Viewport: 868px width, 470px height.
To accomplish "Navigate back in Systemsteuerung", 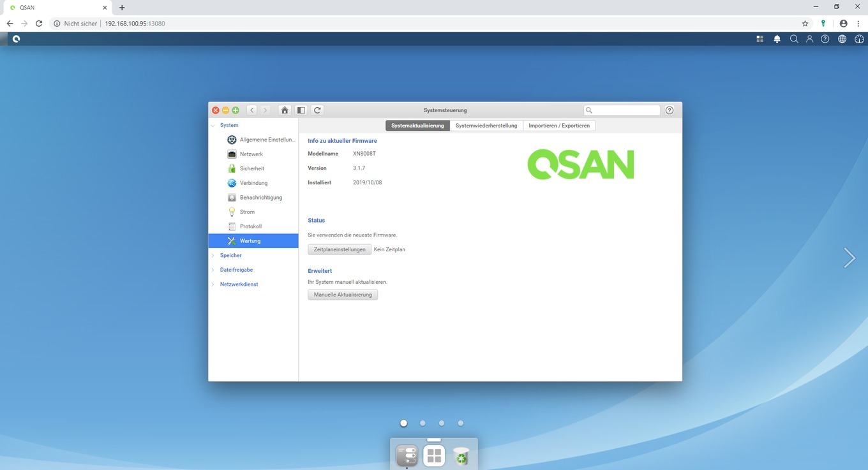I will coord(252,110).
